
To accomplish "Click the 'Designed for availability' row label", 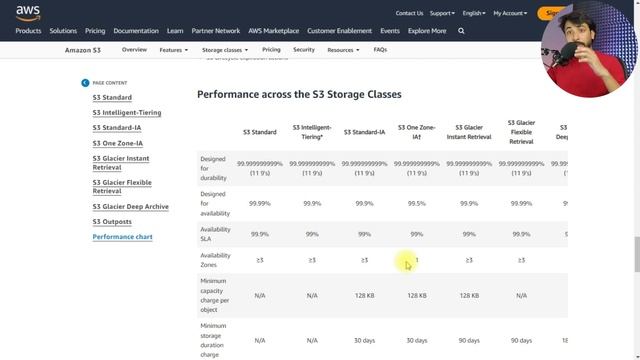I will pos(215,204).
